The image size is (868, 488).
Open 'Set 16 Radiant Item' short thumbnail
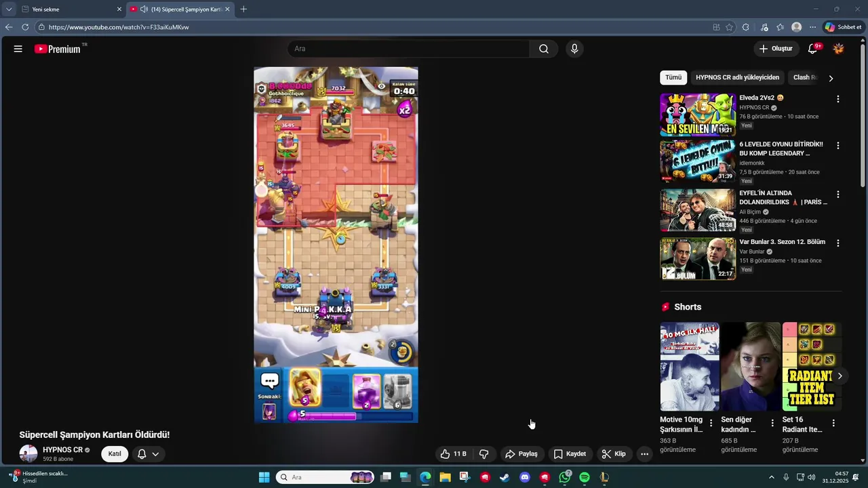tap(812, 367)
